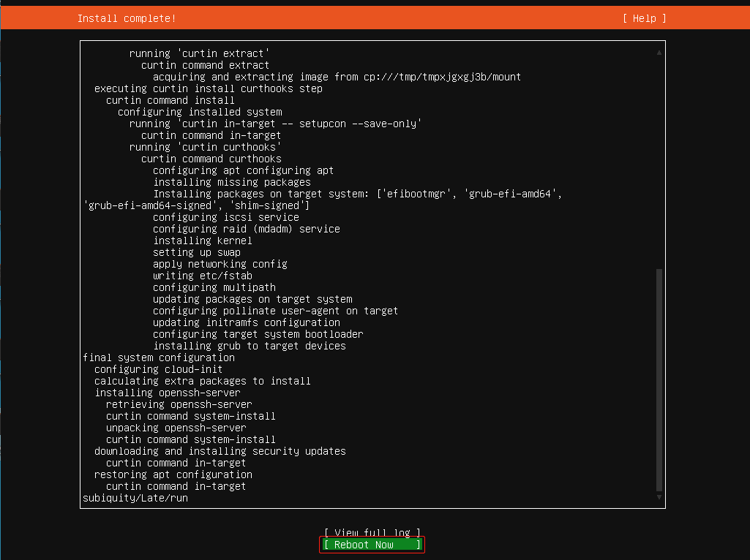Viewport: 750px width, 560px height.
Task: Click the setupcon --save-only command line
Action: 276,124
